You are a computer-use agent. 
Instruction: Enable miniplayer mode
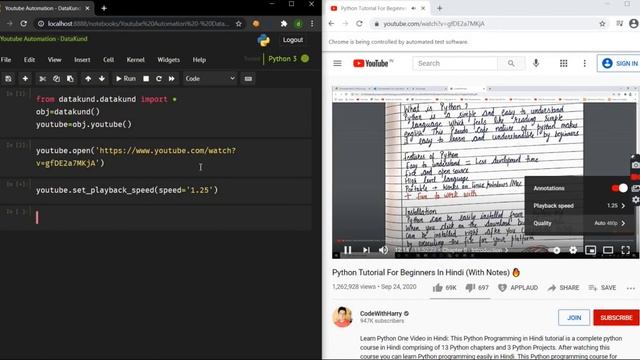click(590, 250)
